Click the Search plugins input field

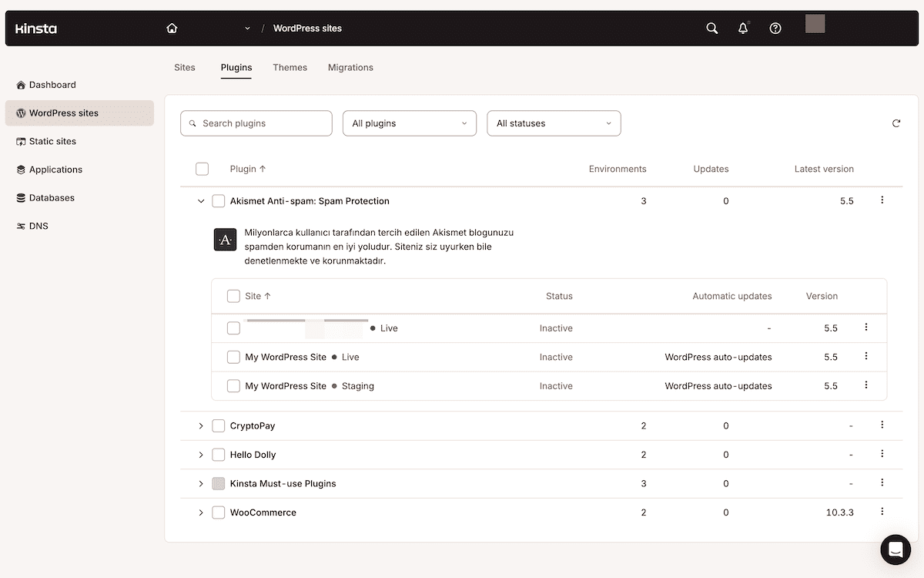click(x=256, y=123)
